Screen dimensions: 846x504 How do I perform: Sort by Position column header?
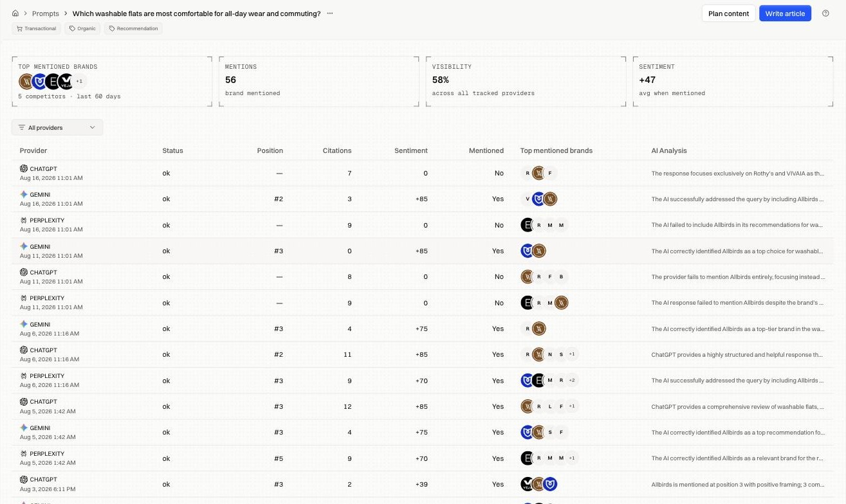[x=270, y=150]
